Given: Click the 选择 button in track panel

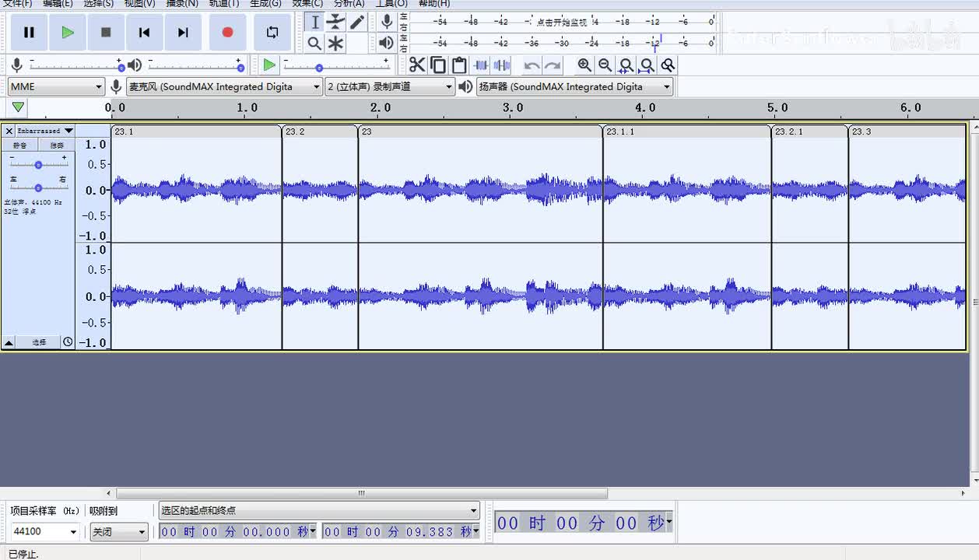Looking at the screenshot, I should point(39,342).
